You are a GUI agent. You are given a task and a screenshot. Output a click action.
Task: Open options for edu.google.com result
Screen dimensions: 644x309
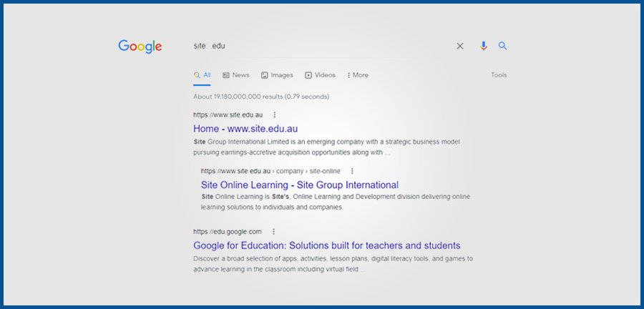[273, 232]
